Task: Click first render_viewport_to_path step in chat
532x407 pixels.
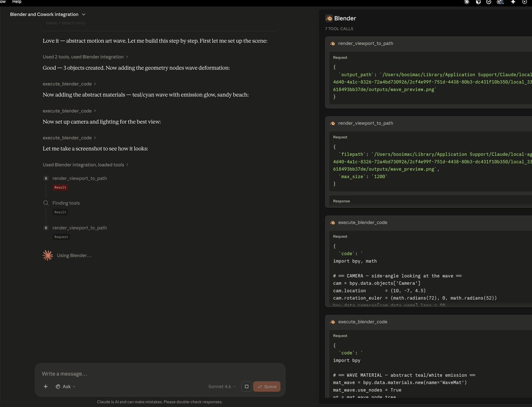Action: tap(79, 178)
